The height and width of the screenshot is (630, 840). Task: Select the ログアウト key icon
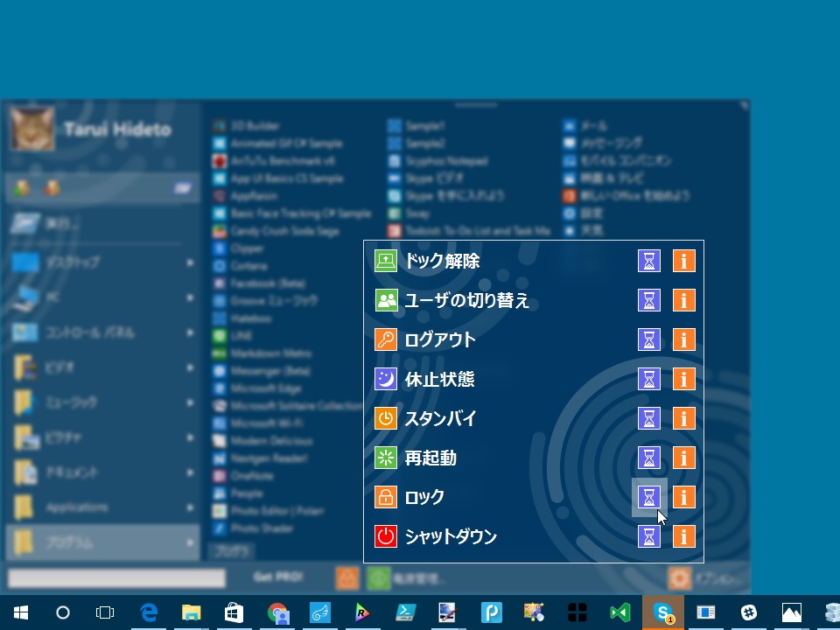pos(386,339)
